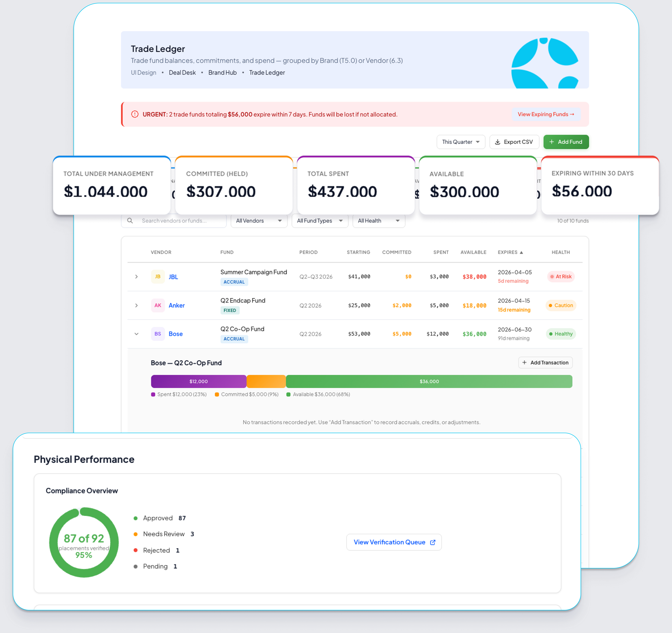Click the Add Transaction button
Image resolution: width=672 pixels, height=633 pixels.
[545, 362]
